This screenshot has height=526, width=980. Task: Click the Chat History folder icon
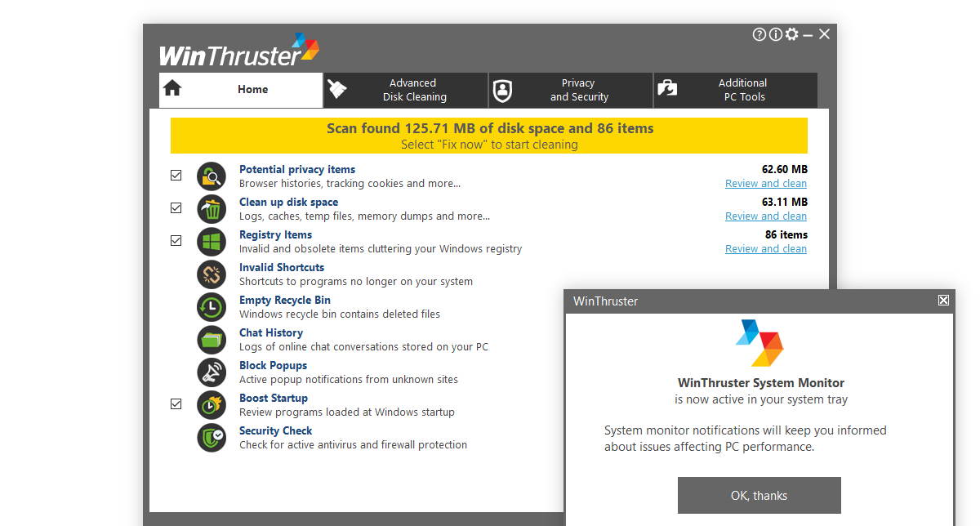212,340
